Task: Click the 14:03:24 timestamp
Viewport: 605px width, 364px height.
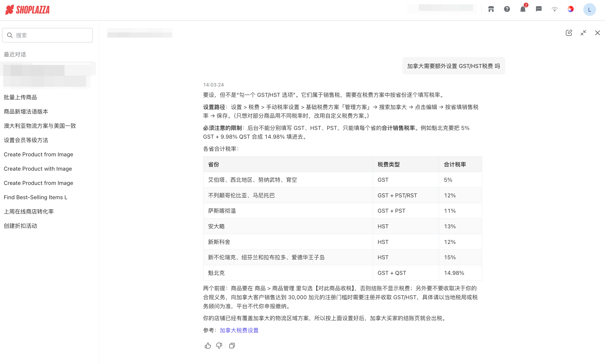Action: click(x=213, y=85)
